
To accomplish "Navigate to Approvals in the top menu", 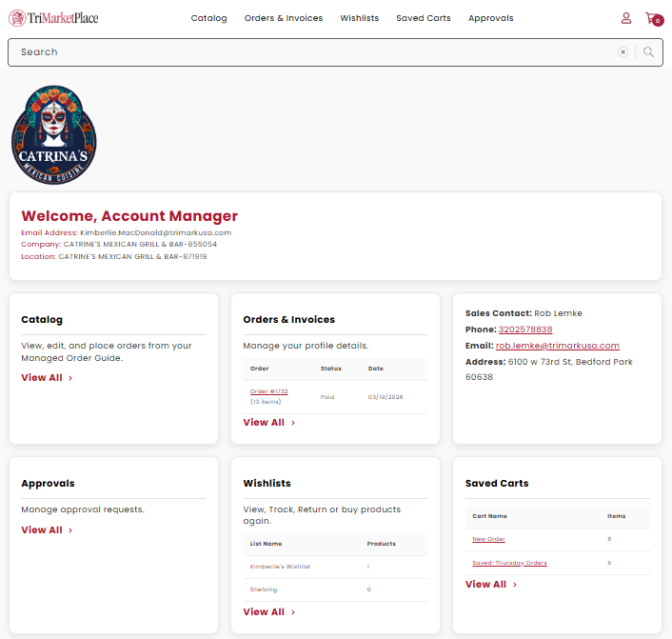I will (490, 18).
